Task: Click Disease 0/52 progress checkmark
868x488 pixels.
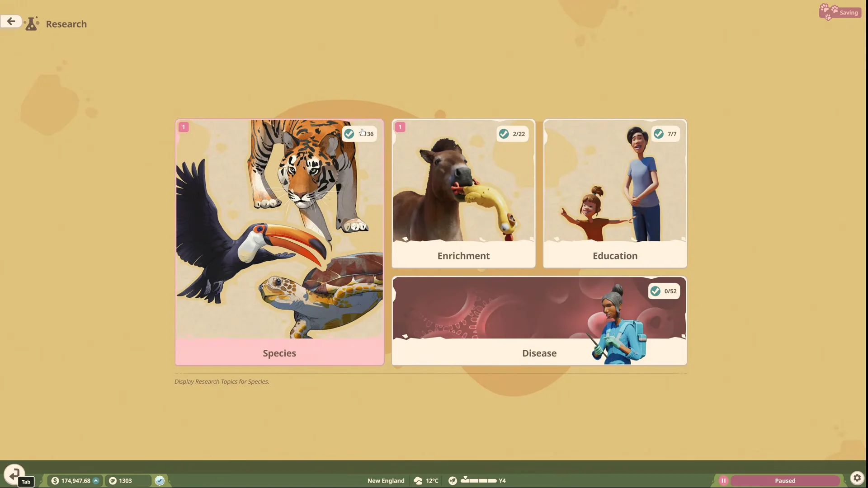Action: [x=655, y=291]
